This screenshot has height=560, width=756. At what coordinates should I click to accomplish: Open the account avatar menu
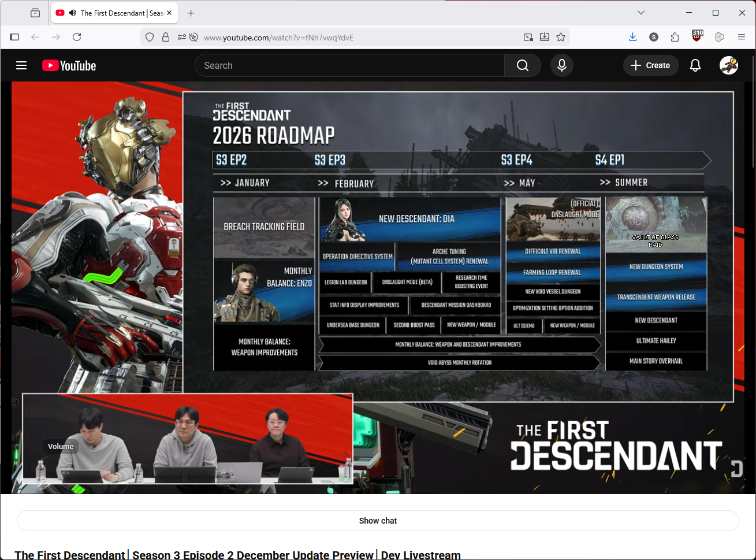tap(729, 65)
